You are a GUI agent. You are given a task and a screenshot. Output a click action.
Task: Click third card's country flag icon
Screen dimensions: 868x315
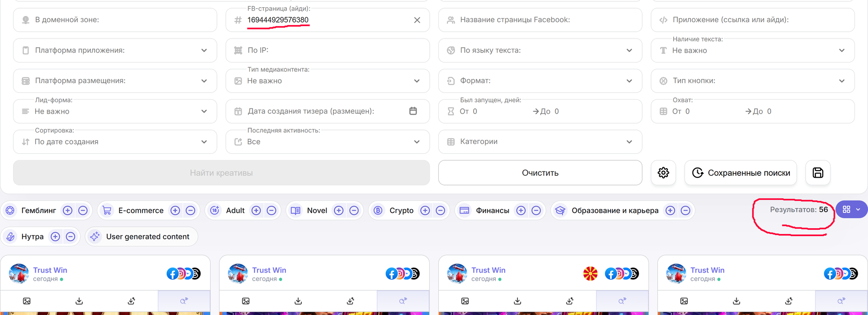coord(590,274)
